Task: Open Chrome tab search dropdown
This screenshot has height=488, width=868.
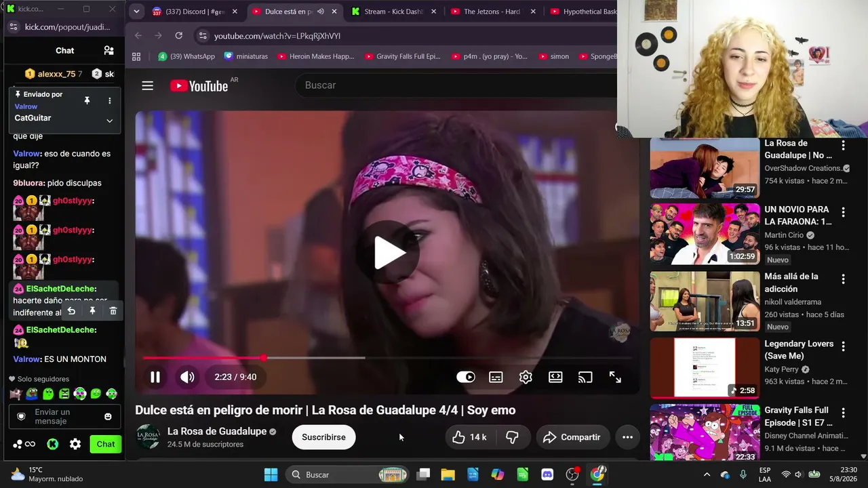Action: [136, 12]
